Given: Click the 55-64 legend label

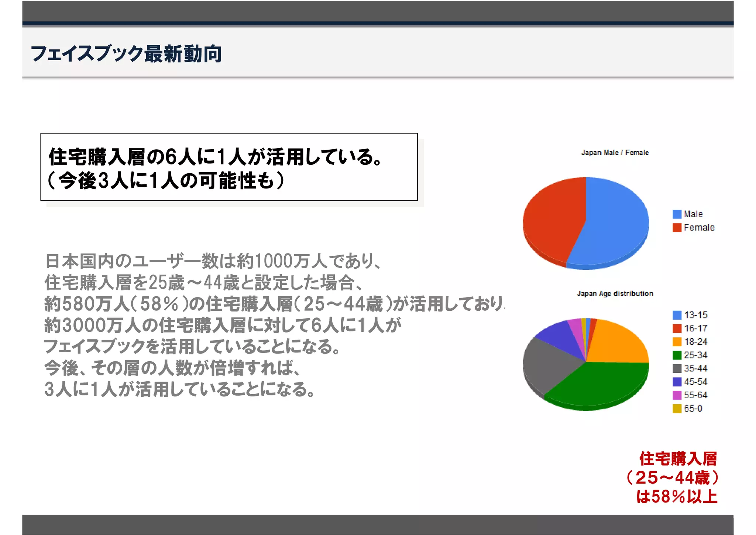Looking at the screenshot, I should [x=695, y=395].
